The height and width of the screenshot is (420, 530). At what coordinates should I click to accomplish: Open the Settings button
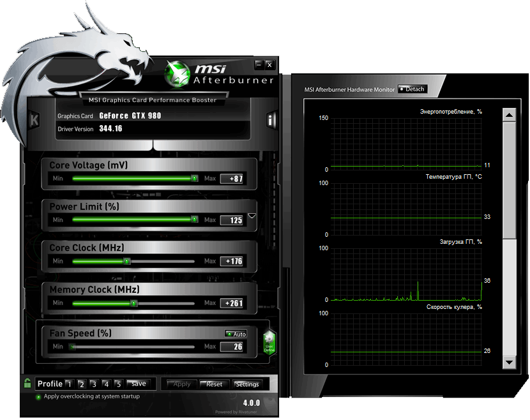247,384
